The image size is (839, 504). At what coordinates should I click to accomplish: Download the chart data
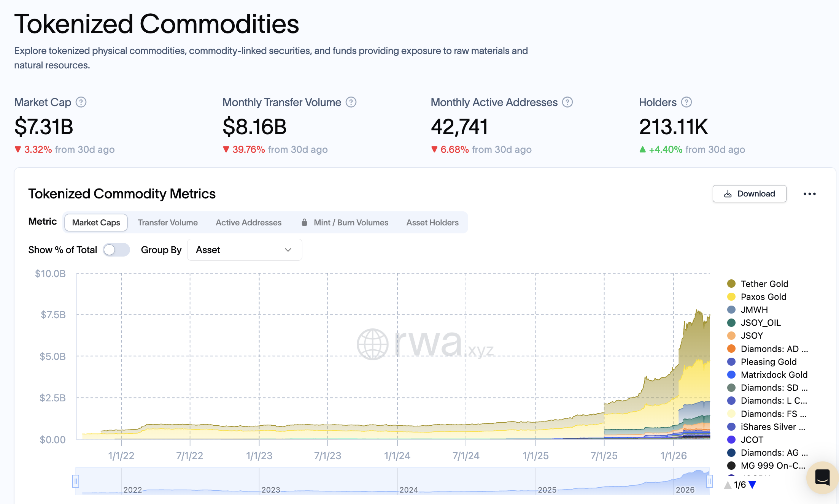pyautogui.click(x=749, y=194)
